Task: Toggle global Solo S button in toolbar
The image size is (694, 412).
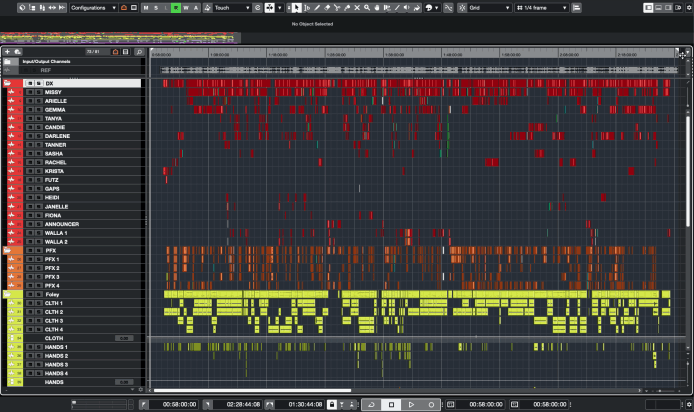Action: click(x=155, y=7)
